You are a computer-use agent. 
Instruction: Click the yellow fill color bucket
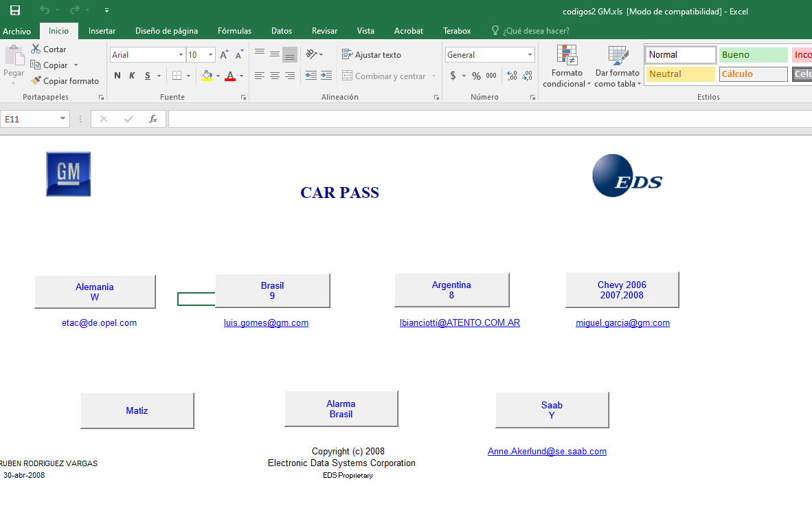207,76
